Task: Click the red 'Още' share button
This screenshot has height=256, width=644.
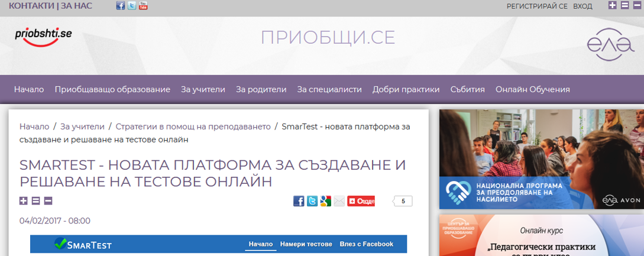Action: (x=361, y=201)
